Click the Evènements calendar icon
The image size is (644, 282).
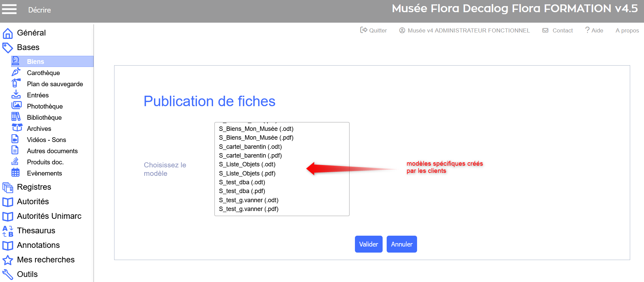16,172
